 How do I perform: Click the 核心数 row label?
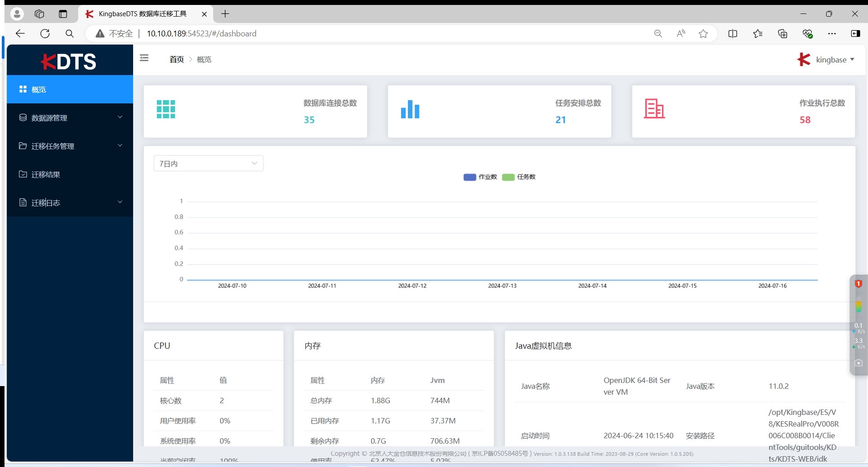coord(171,400)
